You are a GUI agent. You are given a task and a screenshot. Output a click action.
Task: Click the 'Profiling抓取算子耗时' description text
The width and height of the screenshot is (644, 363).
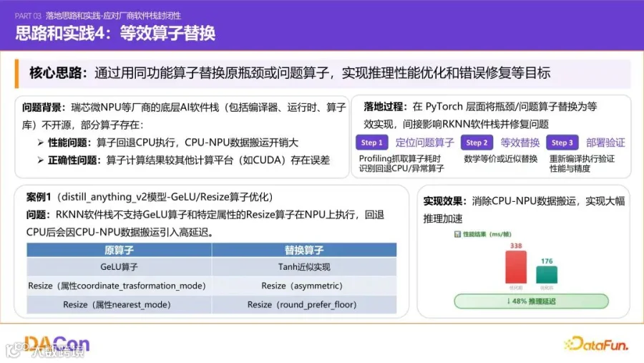[x=399, y=159]
